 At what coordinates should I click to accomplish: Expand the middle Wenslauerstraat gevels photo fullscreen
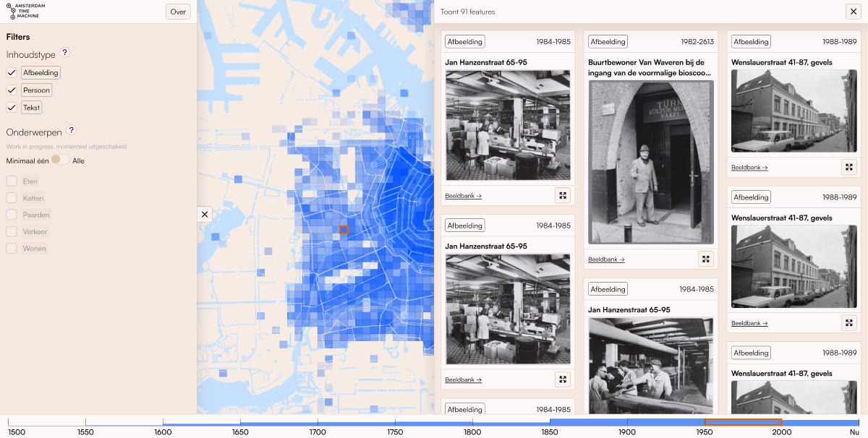click(x=848, y=323)
